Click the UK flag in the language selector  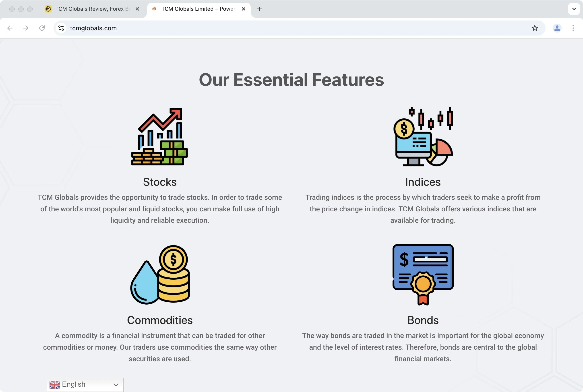54,385
